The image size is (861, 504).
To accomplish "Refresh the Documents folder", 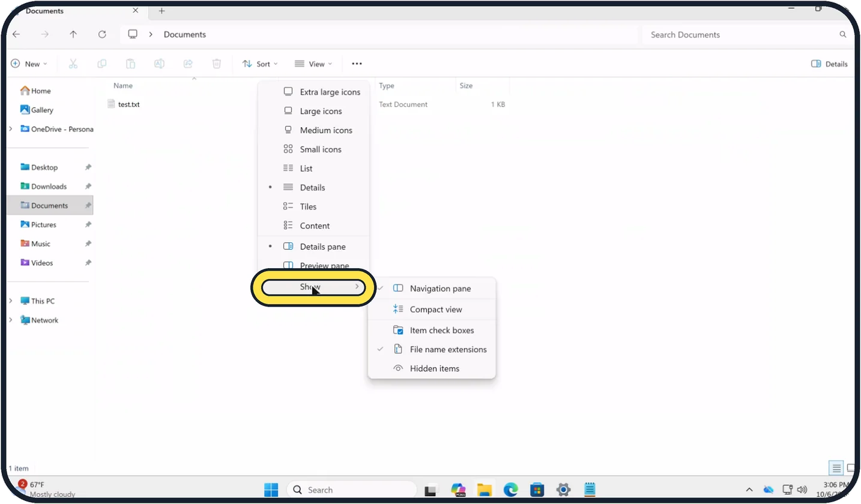I will pyautogui.click(x=102, y=35).
